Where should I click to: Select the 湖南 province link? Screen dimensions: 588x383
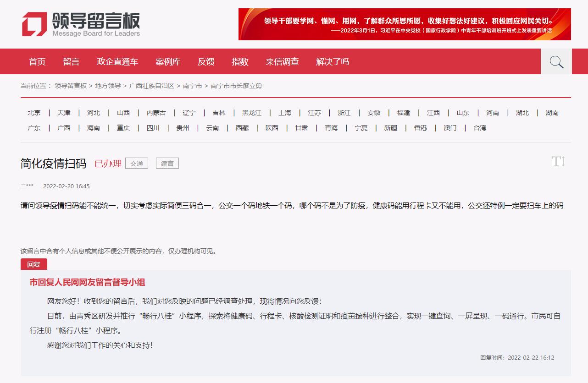tap(552, 113)
